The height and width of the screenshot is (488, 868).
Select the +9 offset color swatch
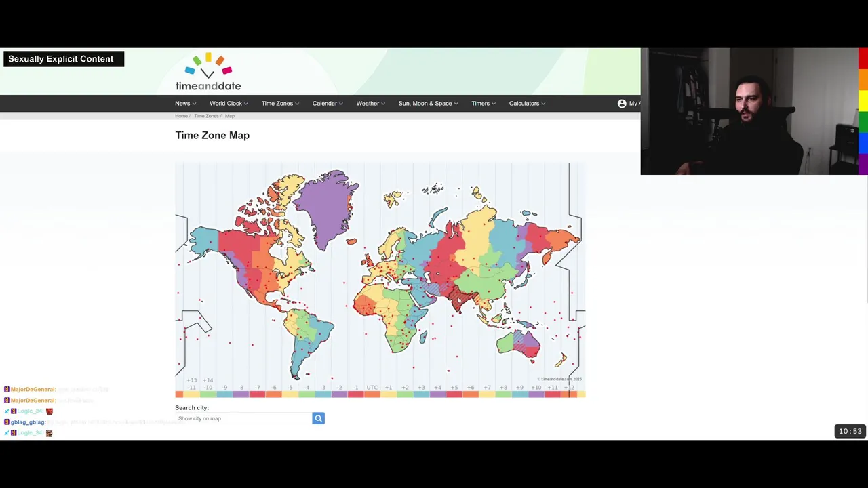pos(519,394)
